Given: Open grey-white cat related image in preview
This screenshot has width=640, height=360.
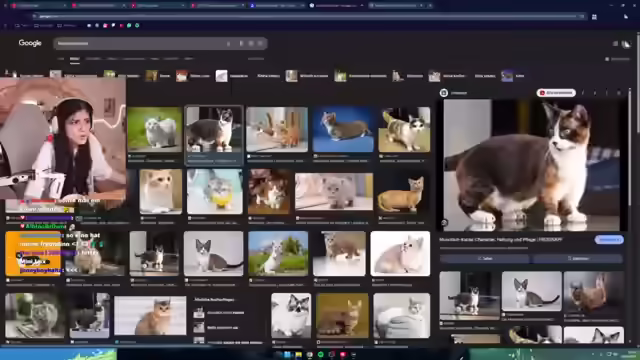Looking at the screenshot, I should 531,291.
